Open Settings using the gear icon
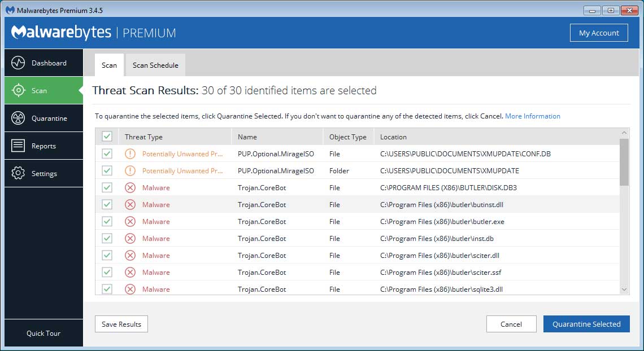Viewport: 644px width, 351px height. coord(18,173)
